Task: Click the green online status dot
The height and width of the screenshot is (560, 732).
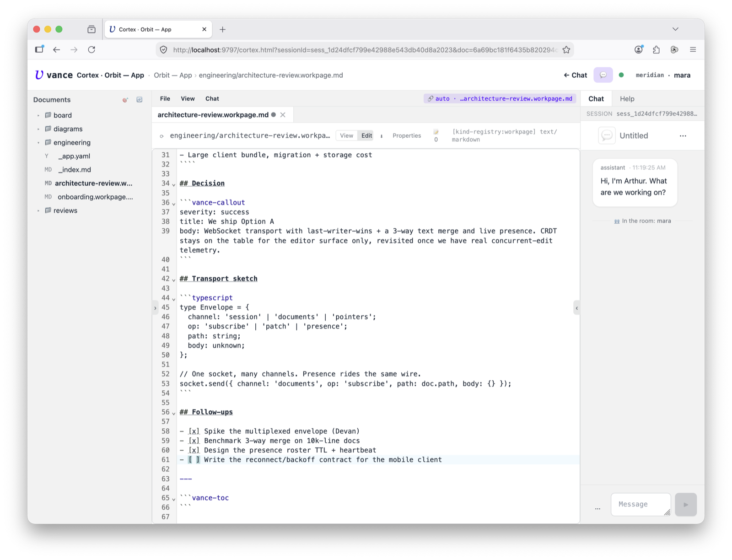Action: pyautogui.click(x=621, y=75)
